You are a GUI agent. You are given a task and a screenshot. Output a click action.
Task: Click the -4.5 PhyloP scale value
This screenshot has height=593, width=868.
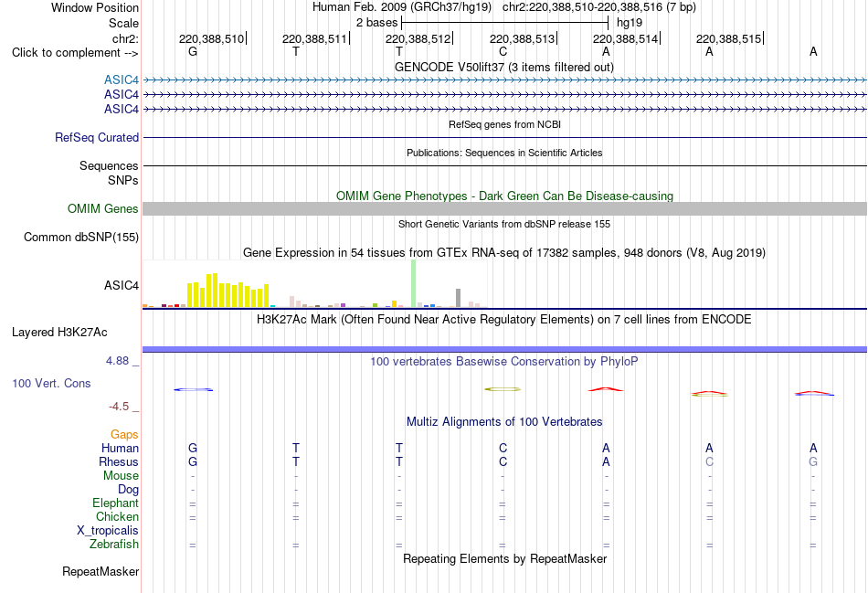[119, 407]
